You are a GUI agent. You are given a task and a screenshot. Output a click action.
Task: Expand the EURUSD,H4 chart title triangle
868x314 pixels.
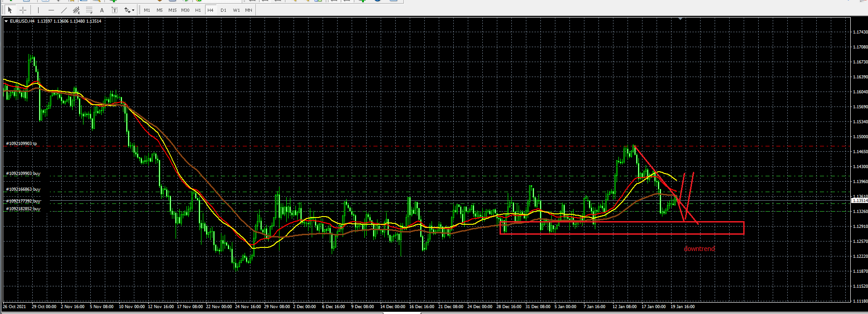[x=6, y=21]
